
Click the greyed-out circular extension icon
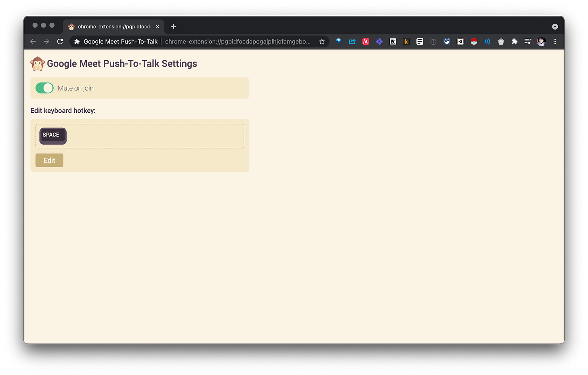[x=433, y=42]
